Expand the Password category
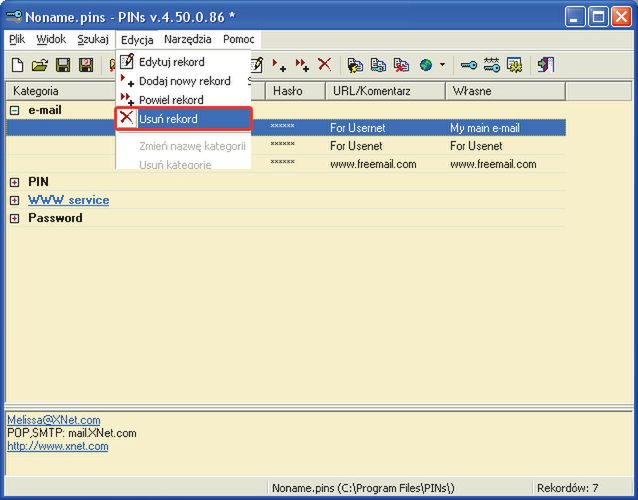The image size is (638, 500). pyautogui.click(x=15, y=218)
